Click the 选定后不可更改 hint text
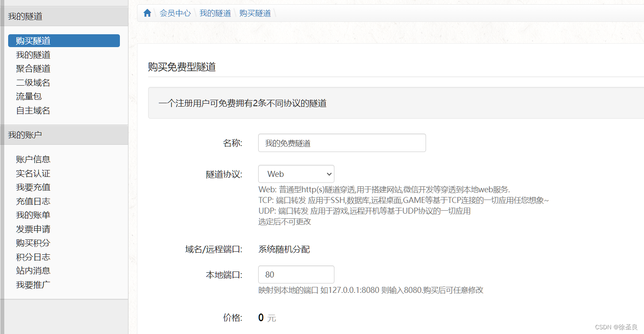Image resolution: width=644 pixels, height=334 pixels. point(284,222)
